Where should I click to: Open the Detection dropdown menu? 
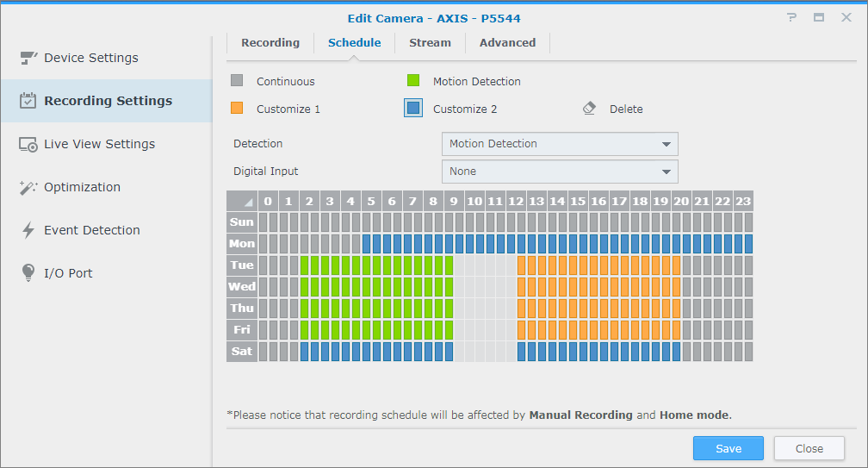pyautogui.click(x=560, y=144)
